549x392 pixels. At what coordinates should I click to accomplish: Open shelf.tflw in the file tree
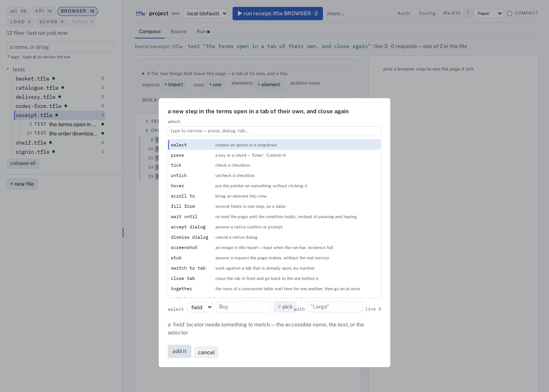pos(60,143)
